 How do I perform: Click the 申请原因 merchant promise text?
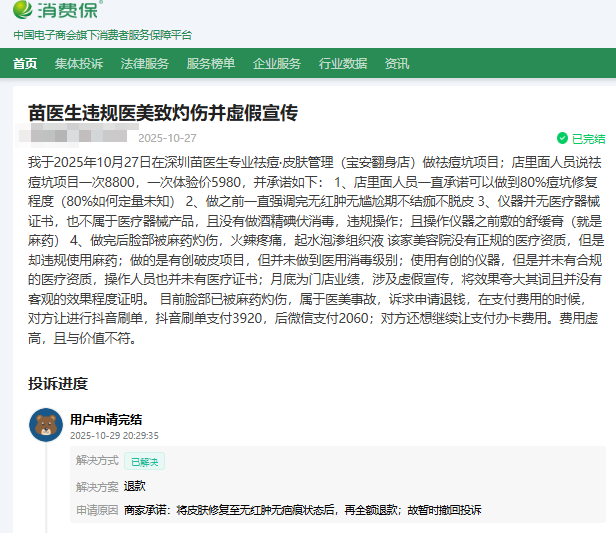302,509
